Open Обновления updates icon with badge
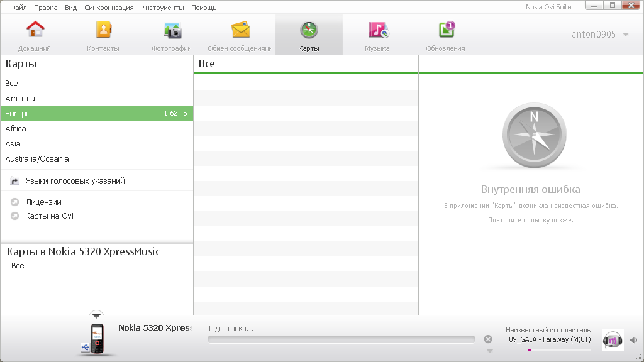The height and width of the screenshot is (362, 644). point(446,30)
